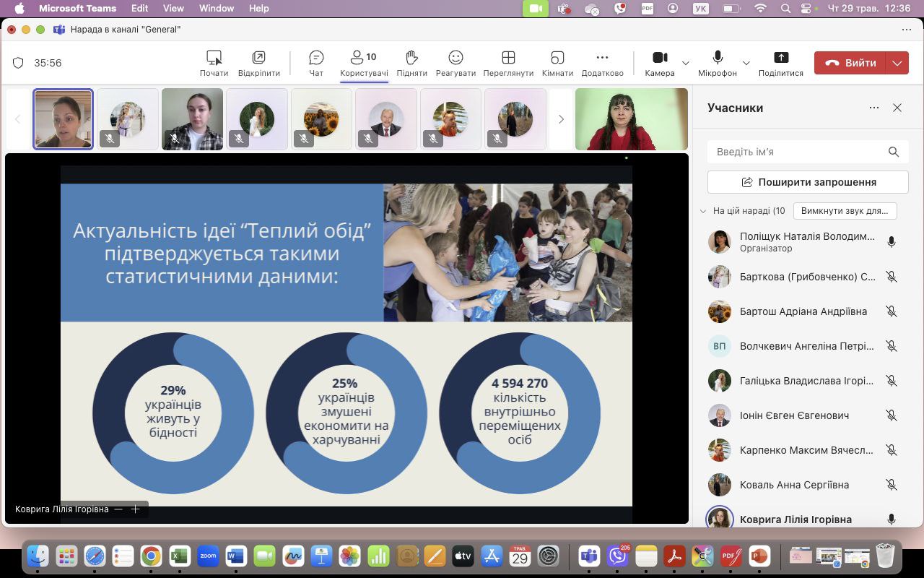Select the first participant video thumbnail
Screen dimensions: 924x578
tap(64, 119)
